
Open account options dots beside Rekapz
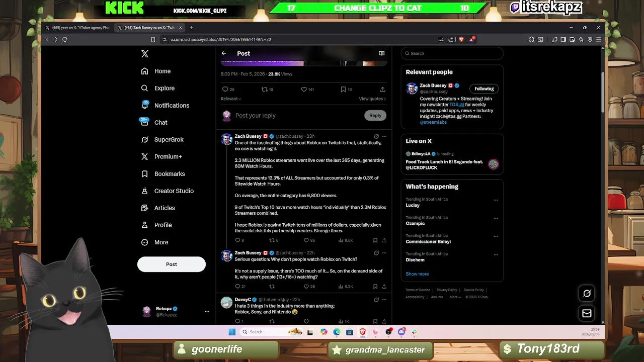click(x=207, y=312)
